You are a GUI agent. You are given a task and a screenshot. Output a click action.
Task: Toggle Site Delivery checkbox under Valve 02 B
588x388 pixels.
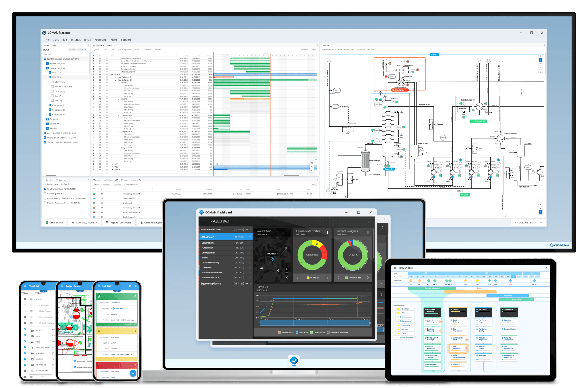(52, 82)
